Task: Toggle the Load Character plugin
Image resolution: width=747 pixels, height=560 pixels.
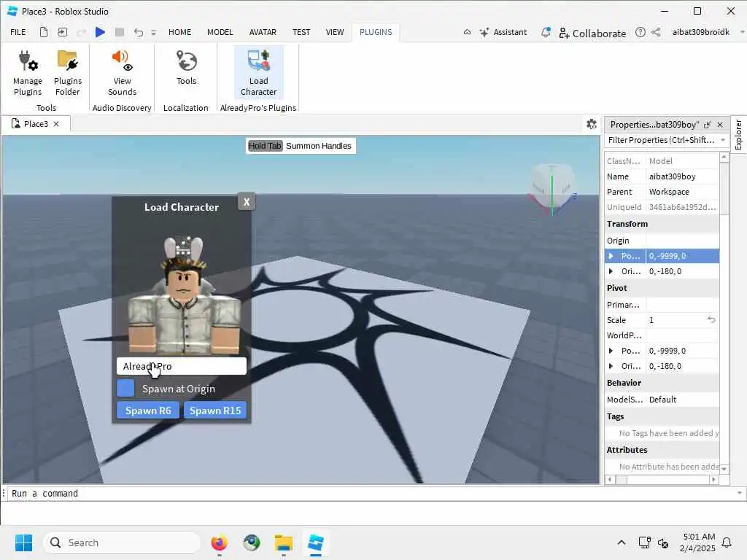Action: tap(259, 73)
